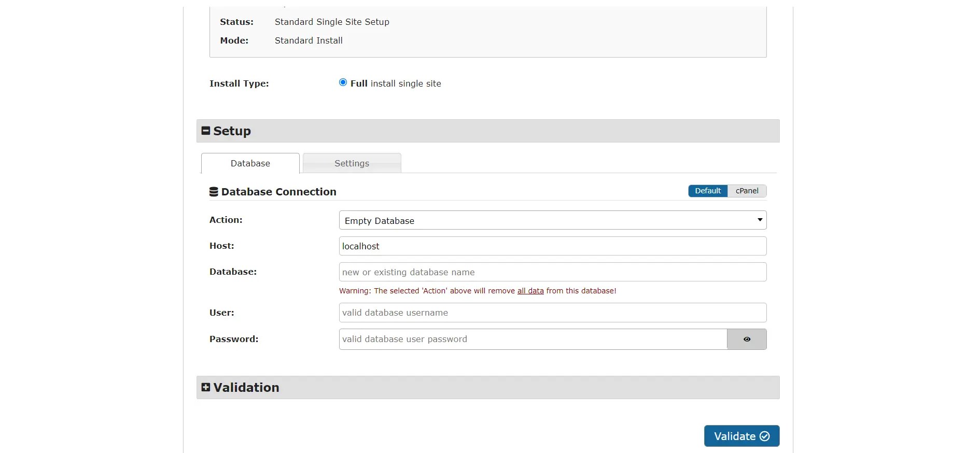Click the Database Connection heading
Viewport: 980px width, 453px height.
pyautogui.click(x=278, y=192)
